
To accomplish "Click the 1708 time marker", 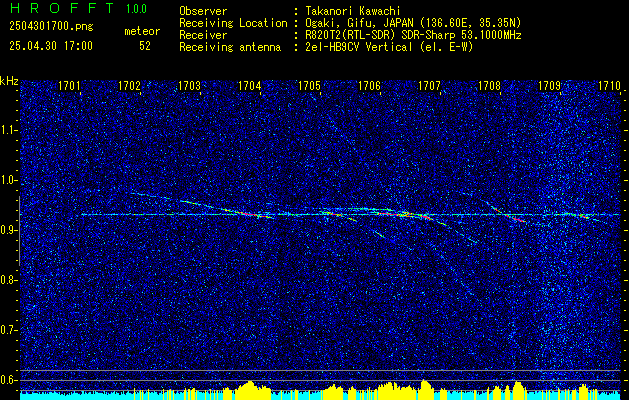I will [x=489, y=85].
